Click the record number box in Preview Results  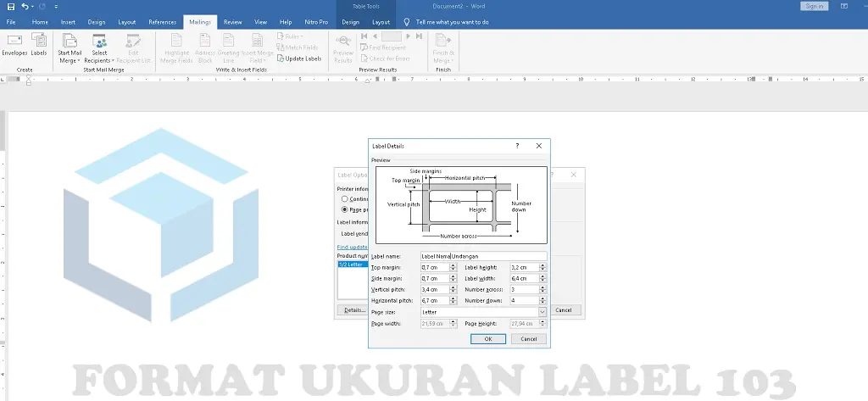pyautogui.click(x=392, y=36)
